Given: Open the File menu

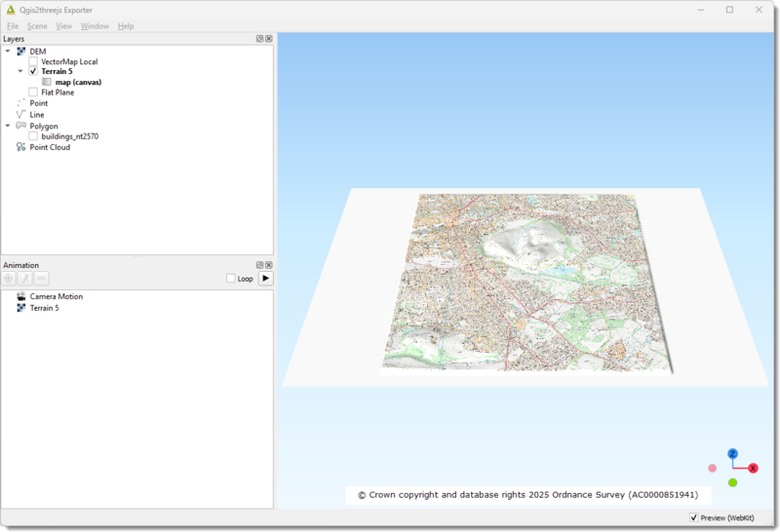Looking at the screenshot, I should 13,26.
